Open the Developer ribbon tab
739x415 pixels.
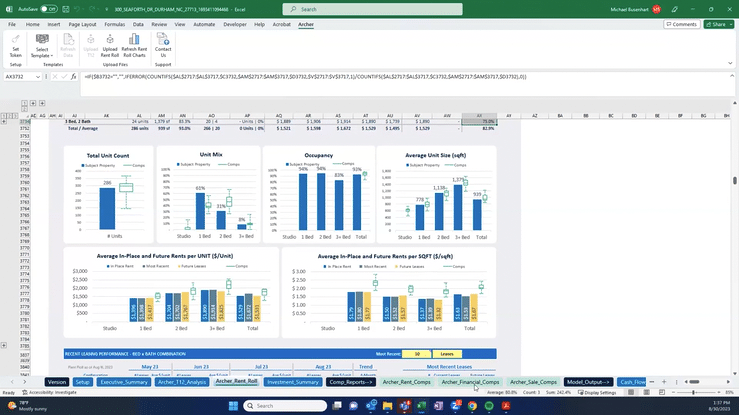click(235, 24)
